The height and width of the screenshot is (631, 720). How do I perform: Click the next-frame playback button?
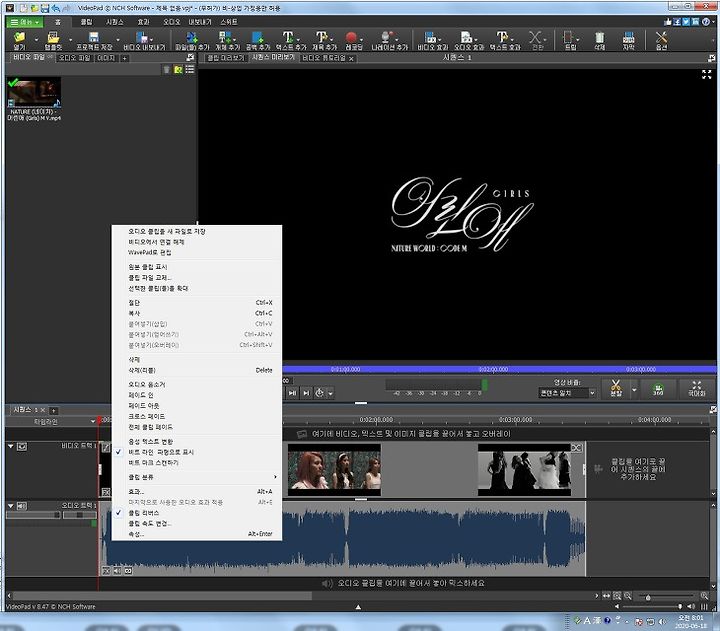coord(292,393)
